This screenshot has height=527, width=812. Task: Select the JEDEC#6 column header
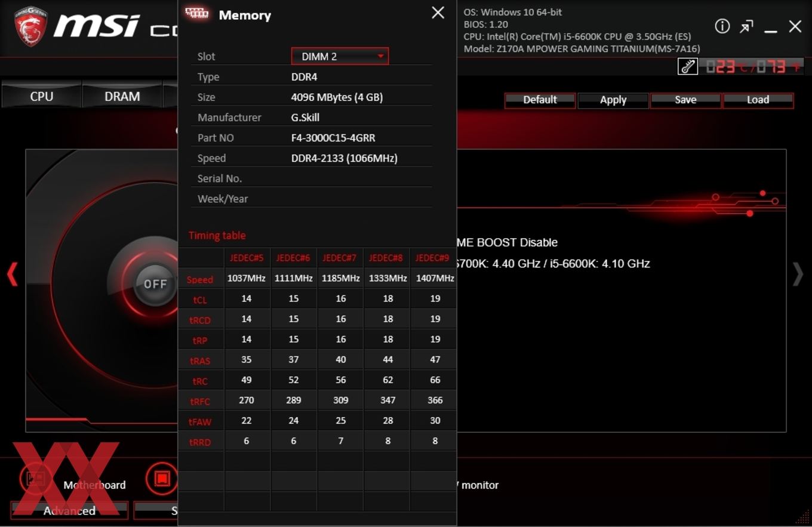pos(293,258)
